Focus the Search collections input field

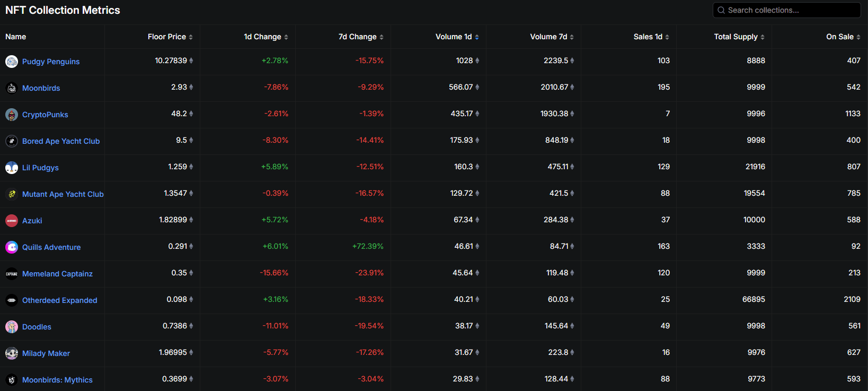point(786,10)
